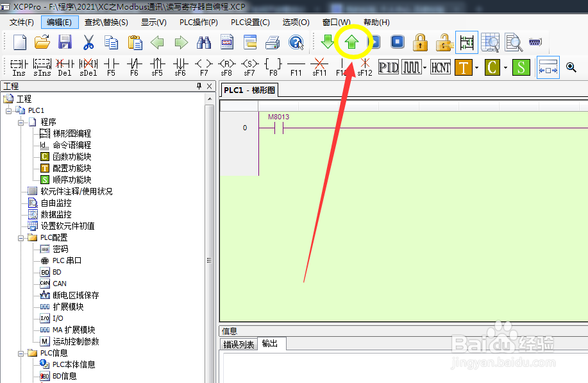
Task: Open the 文件(F) menu
Action: pos(21,22)
